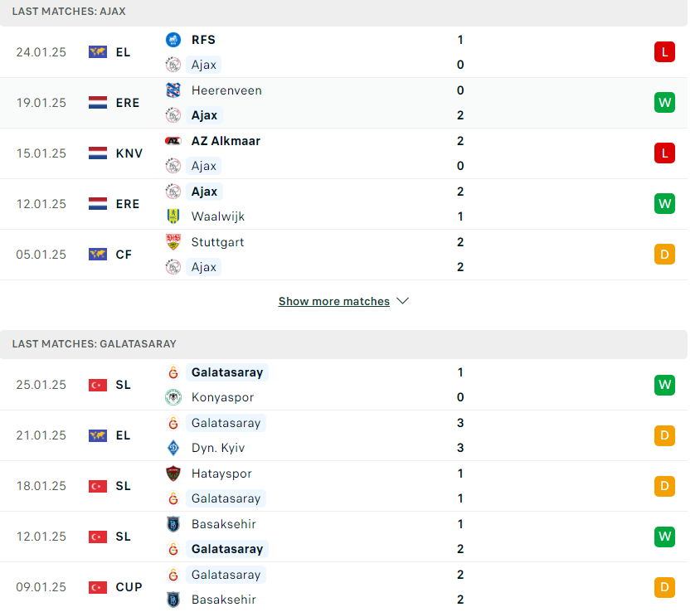Select the Last Matches: Ajax header
The width and height of the screenshot is (700, 612).
tap(343, 12)
